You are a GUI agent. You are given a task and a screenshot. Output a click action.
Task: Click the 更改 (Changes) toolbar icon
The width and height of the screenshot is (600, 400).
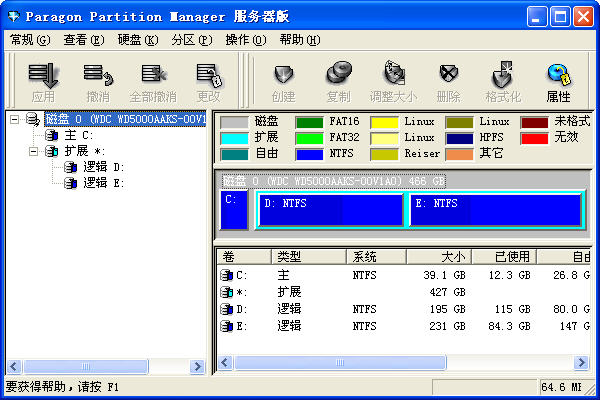209,75
